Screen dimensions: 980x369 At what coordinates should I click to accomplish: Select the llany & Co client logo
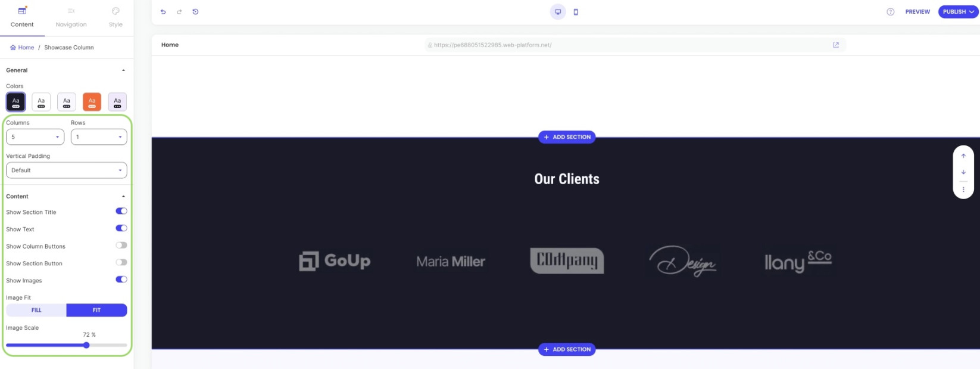click(798, 261)
